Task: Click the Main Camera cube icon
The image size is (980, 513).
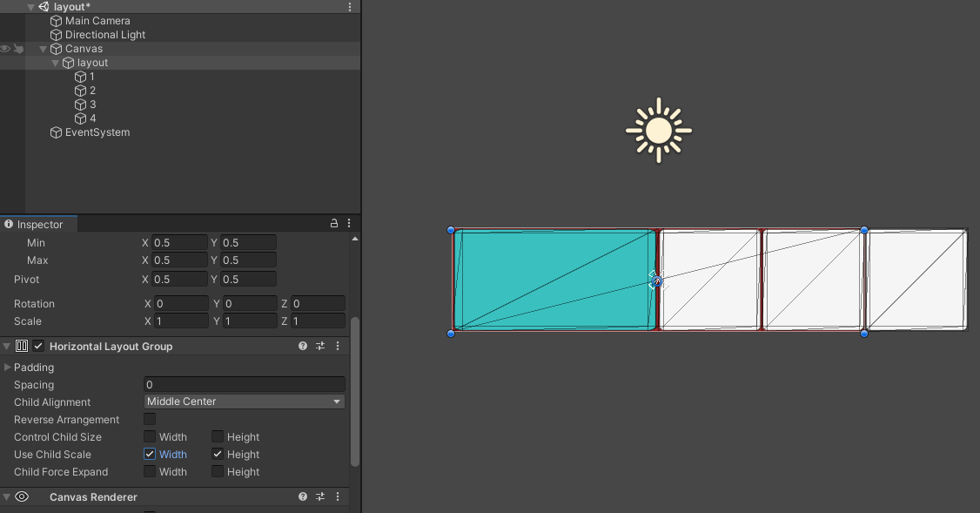Action: coord(57,21)
